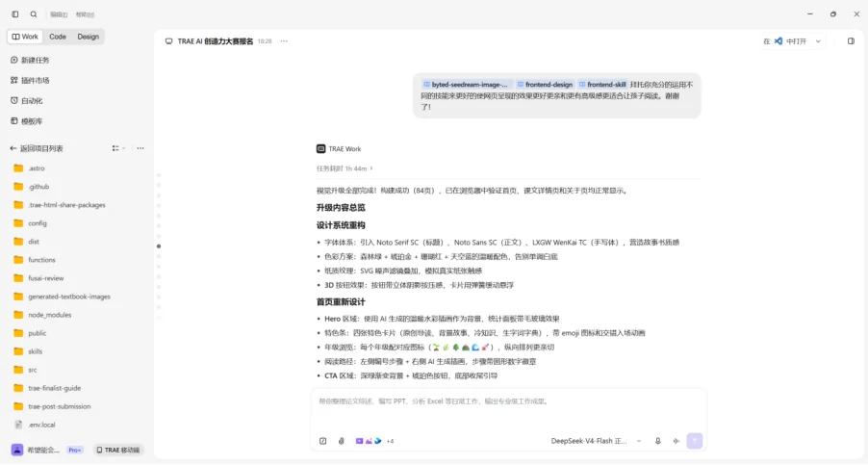The image size is (868, 465).
Task: Click the paperclip attachment icon
Action: point(341,441)
